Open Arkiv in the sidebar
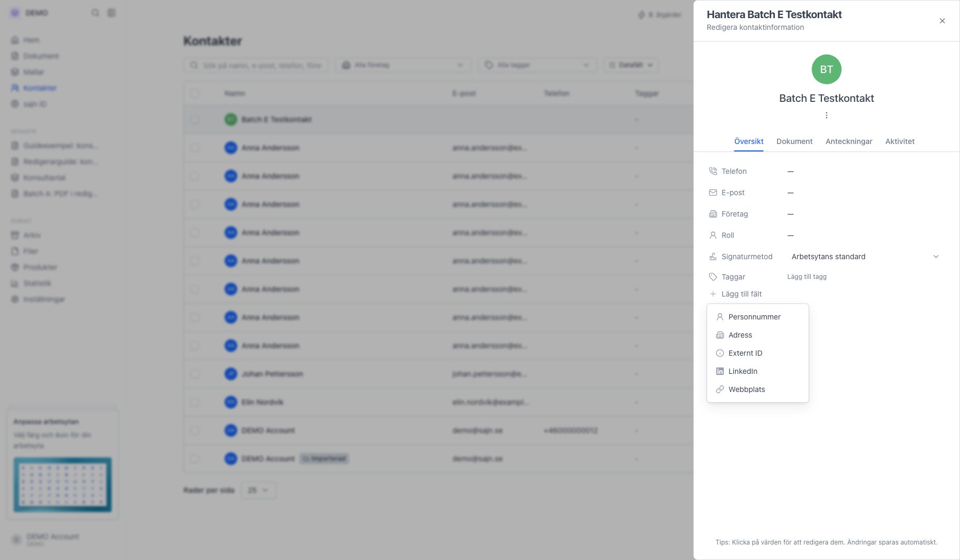 (26, 235)
